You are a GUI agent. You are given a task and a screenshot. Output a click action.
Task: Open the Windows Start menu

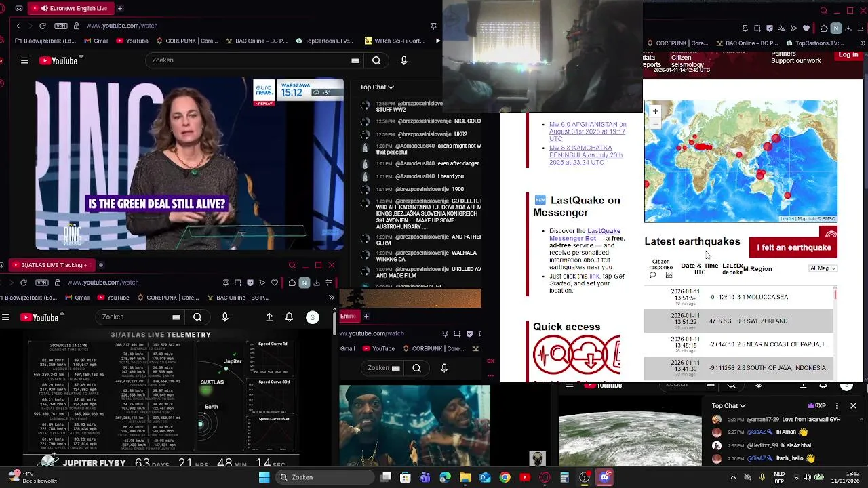[264, 477]
